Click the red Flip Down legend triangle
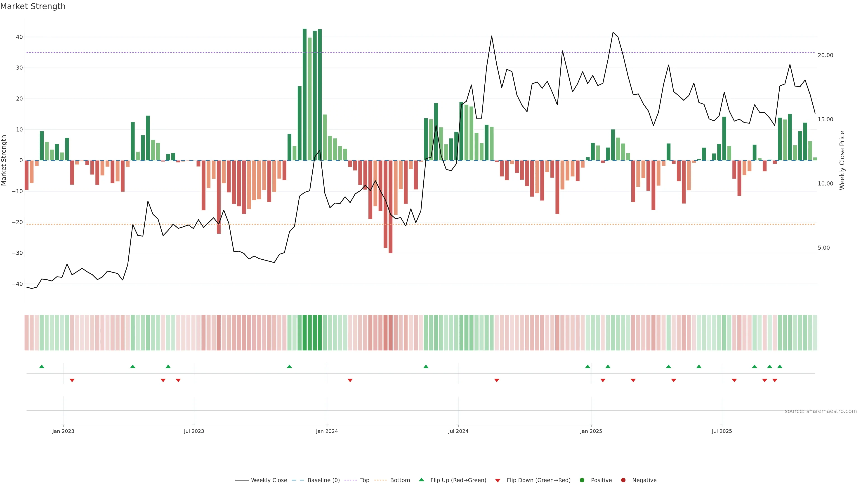 498,480
